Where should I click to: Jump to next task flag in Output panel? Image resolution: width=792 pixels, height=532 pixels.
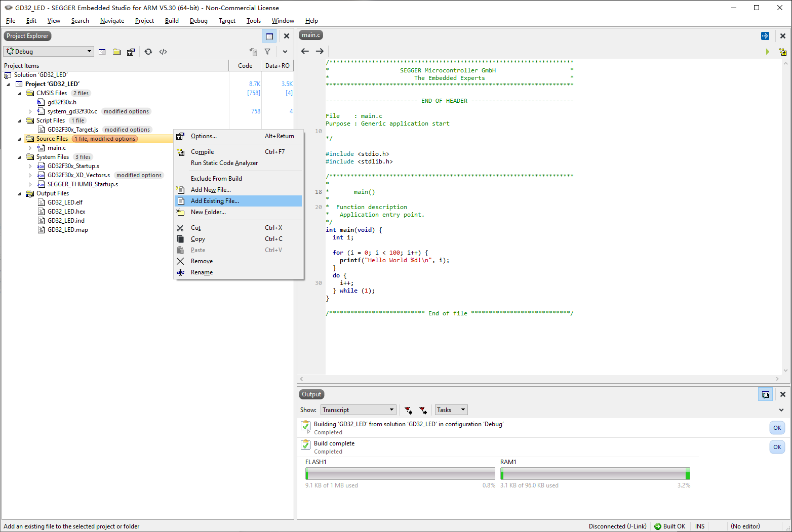[x=423, y=410]
